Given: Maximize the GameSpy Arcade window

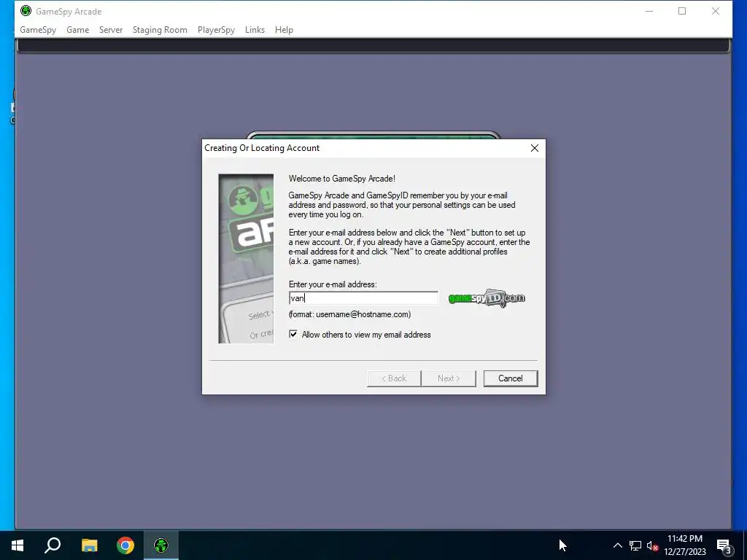Looking at the screenshot, I should point(682,11).
